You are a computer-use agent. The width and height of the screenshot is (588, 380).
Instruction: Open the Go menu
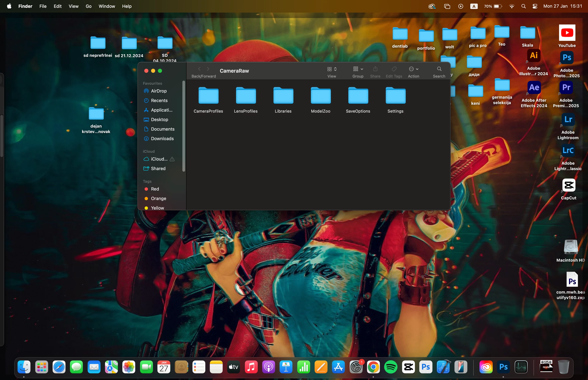(x=89, y=6)
